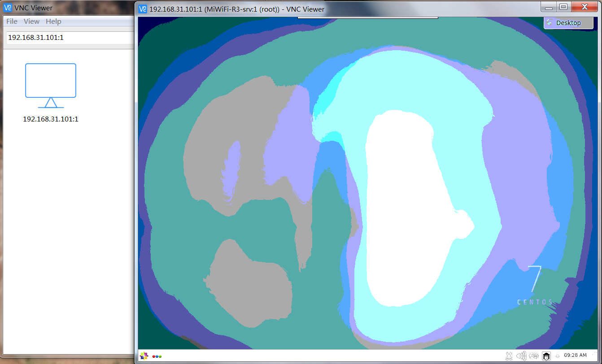Click the black removable device tray icon

coord(546,356)
